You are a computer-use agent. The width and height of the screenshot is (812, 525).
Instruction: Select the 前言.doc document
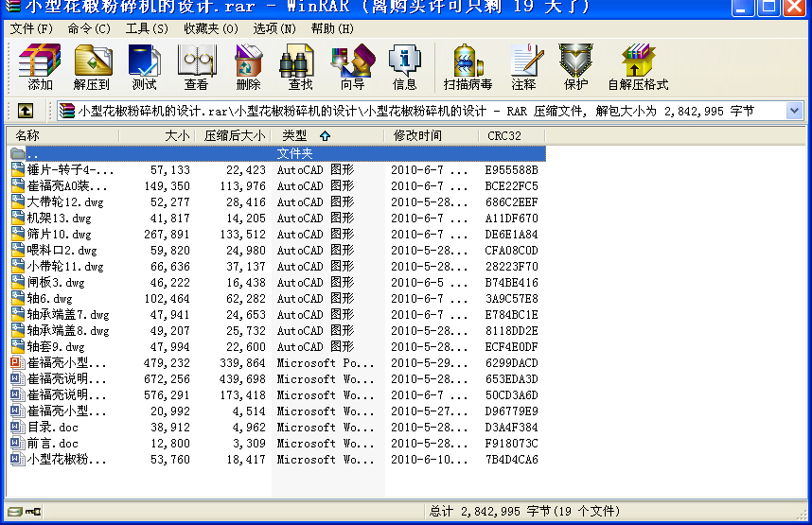click(x=53, y=444)
